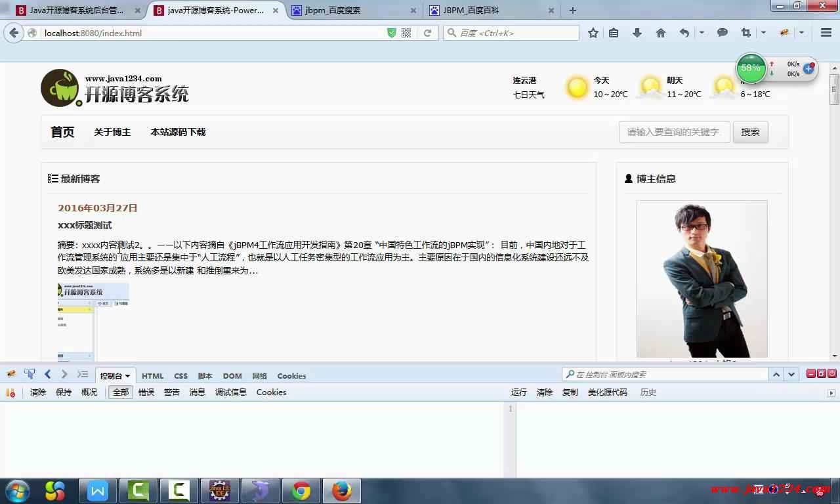Open 本站源码下载 link
Viewport: 840px width, 504px height.
tap(178, 132)
